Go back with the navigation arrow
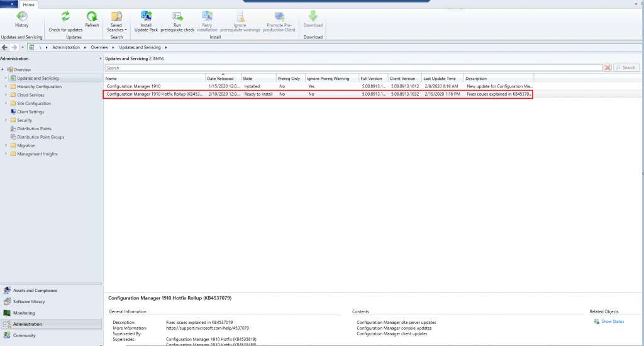 5,47
